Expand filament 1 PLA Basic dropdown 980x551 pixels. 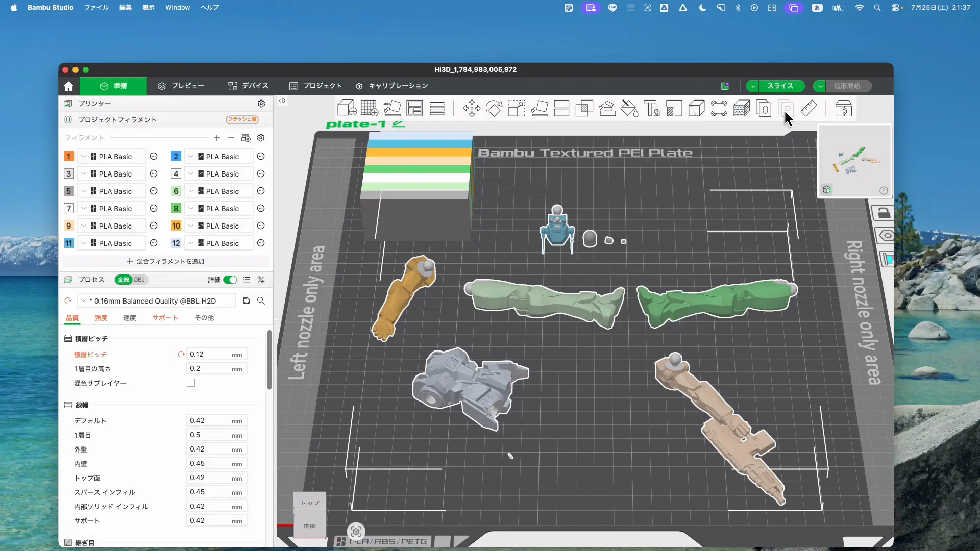(x=84, y=156)
